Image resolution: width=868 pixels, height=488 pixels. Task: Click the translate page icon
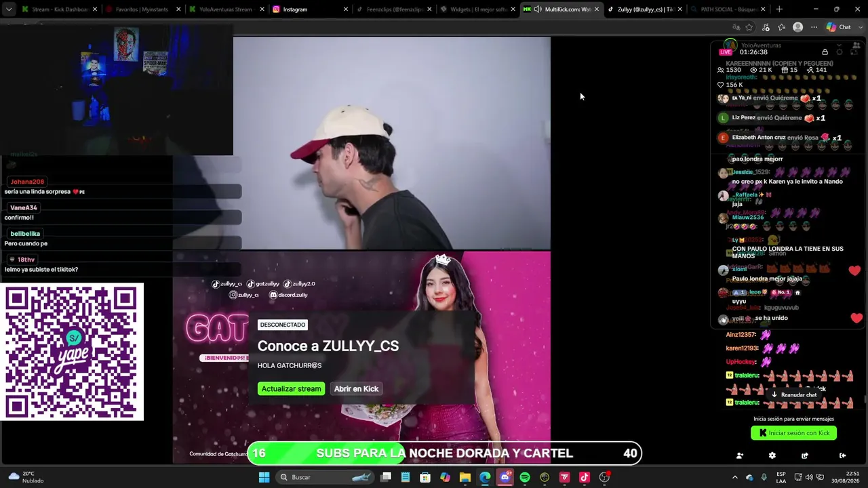point(736,27)
